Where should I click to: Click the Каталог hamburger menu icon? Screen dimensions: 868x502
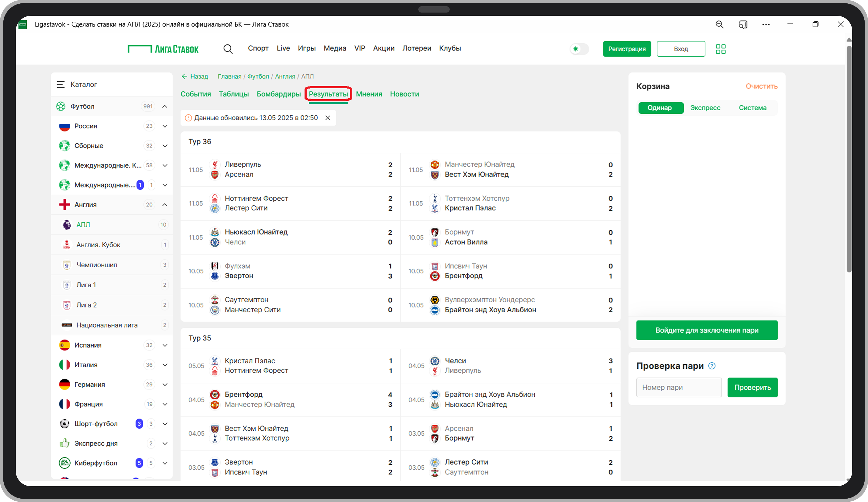tap(61, 84)
